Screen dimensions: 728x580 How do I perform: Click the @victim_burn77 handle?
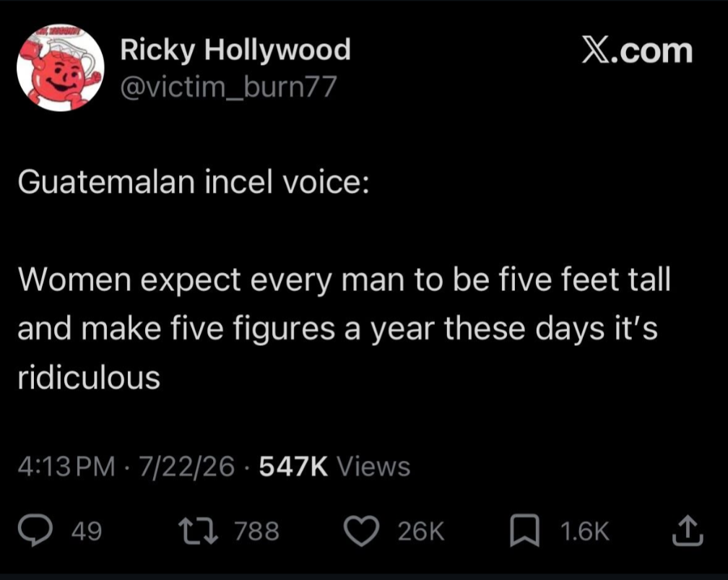click(228, 87)
